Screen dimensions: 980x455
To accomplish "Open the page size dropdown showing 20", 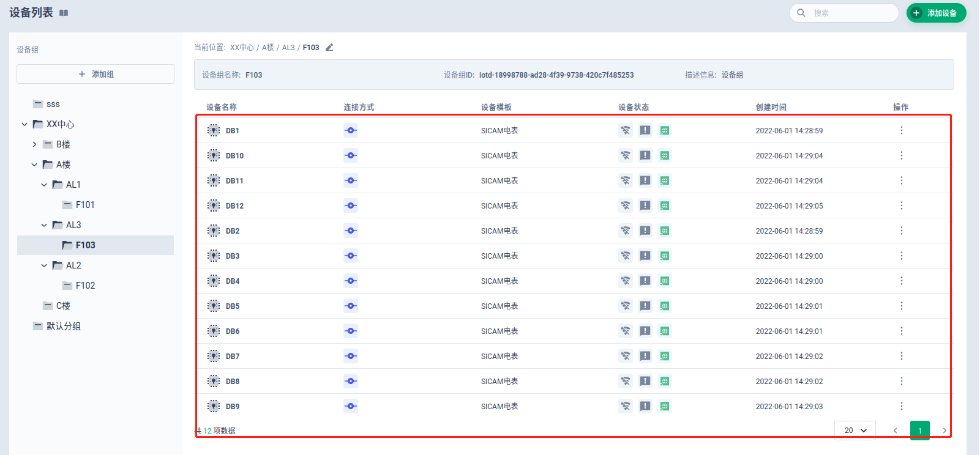I will click(855, 431).
